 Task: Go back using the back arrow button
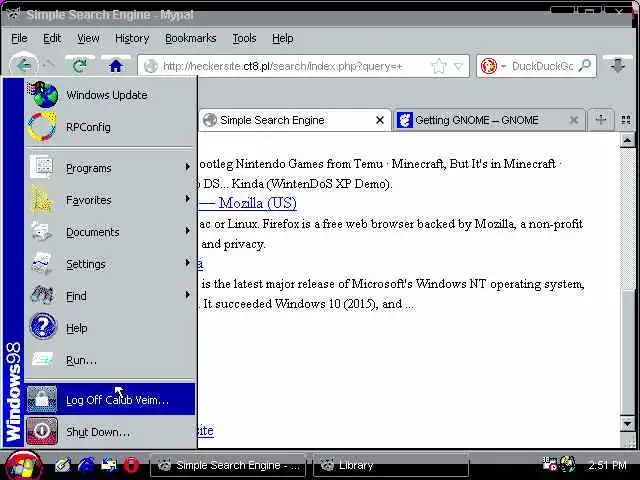tap(23, 65)
